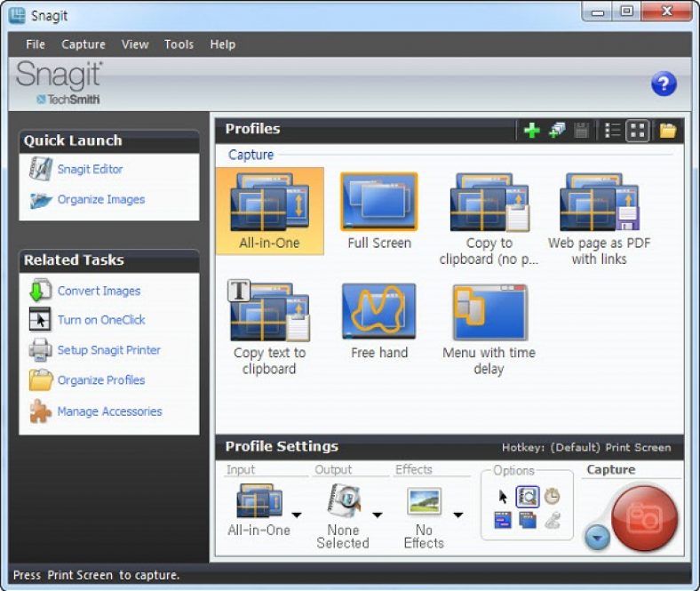This screenshot has width=700, height=591.
Task: Expand the No Effects dropdown arrow
Action: (x=458, y=515)
